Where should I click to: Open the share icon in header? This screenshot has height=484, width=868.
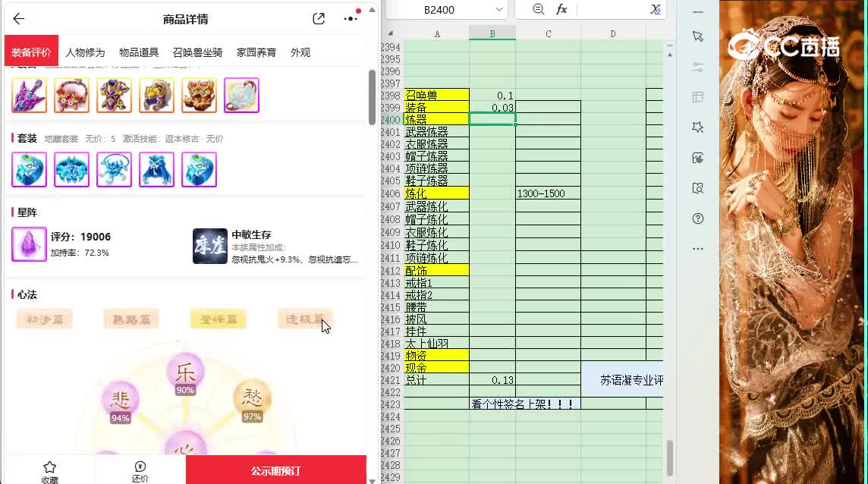pyautogui.click(x=319, y=19)
